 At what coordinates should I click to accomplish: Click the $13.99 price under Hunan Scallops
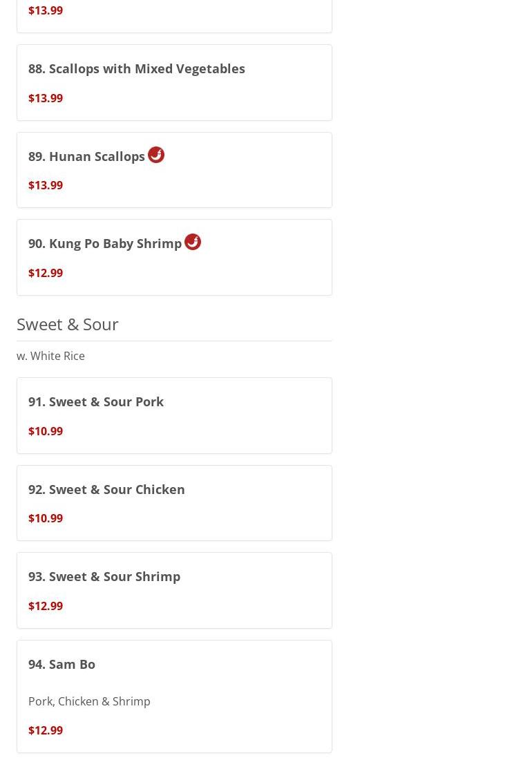(46, 185)
